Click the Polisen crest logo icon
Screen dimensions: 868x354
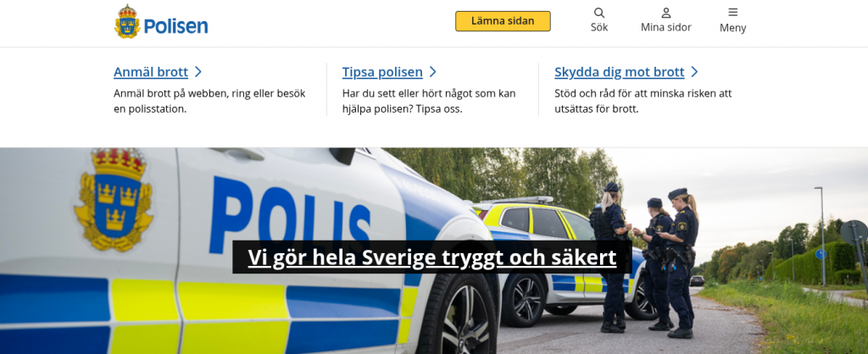coord(127,21)
